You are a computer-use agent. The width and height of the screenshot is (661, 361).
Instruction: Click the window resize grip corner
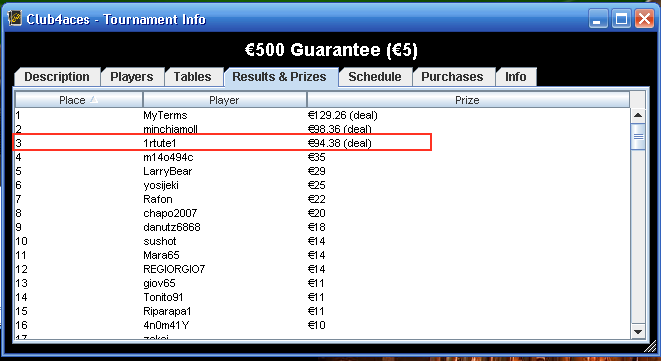click(650, 347)
